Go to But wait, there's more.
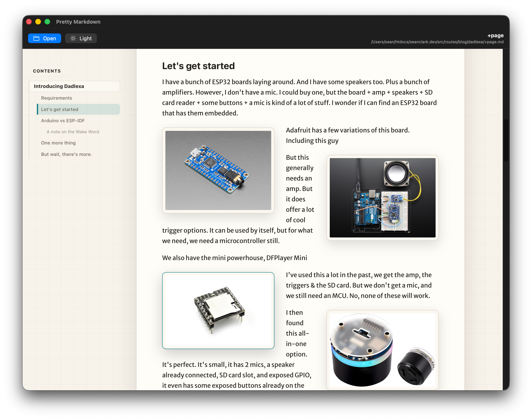This screenshot has width=532, height=420. click(x=66, y=154)
